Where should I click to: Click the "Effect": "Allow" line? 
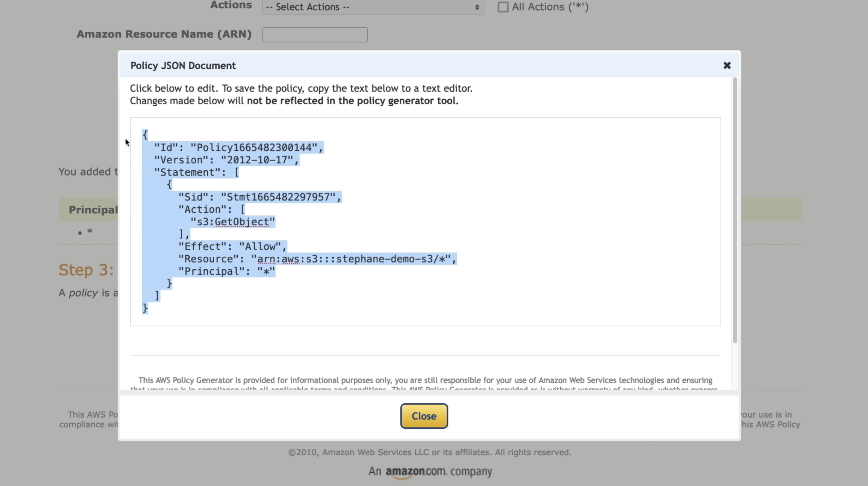(232, 247)
